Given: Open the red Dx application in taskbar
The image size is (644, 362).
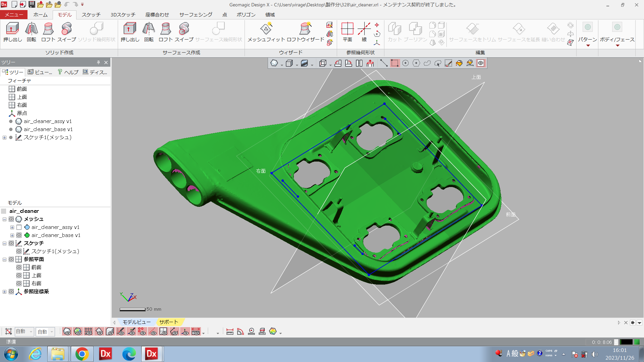Looking at the screenshot, I should (106, 354).
